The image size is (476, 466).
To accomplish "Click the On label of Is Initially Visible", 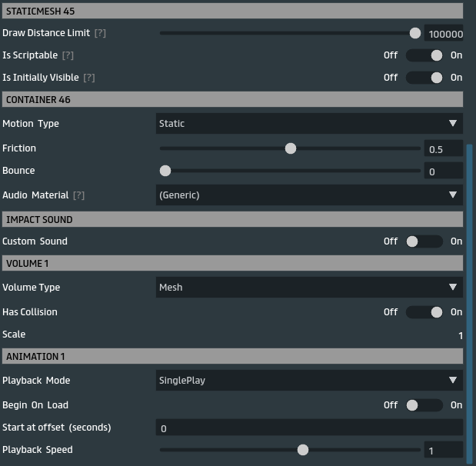I will tap(456, 78).
